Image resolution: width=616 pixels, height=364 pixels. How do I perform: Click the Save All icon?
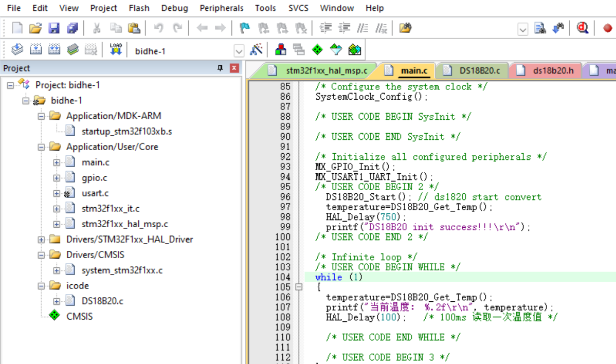coord(73,28)
